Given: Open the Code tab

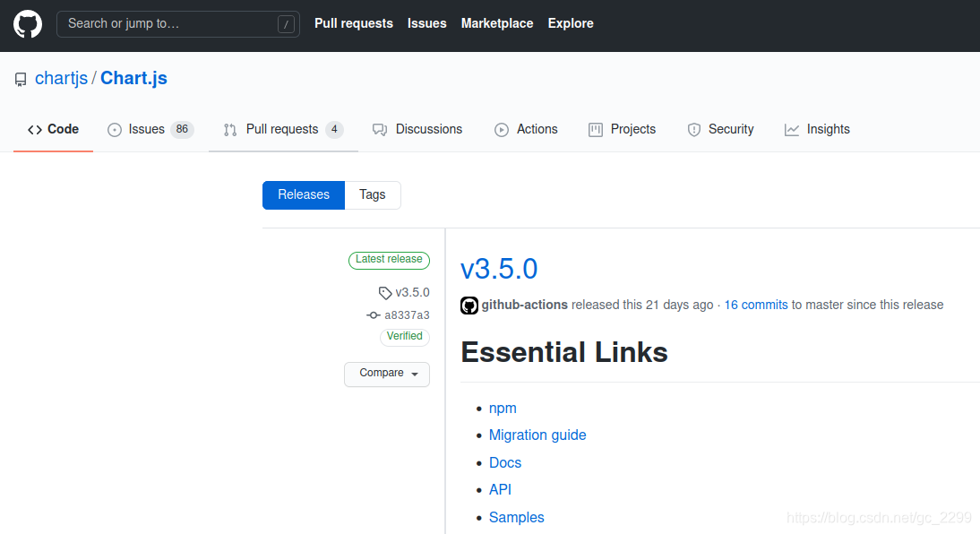Looking at the screenshot, I should pyautogui.click(x=53, y=129).
